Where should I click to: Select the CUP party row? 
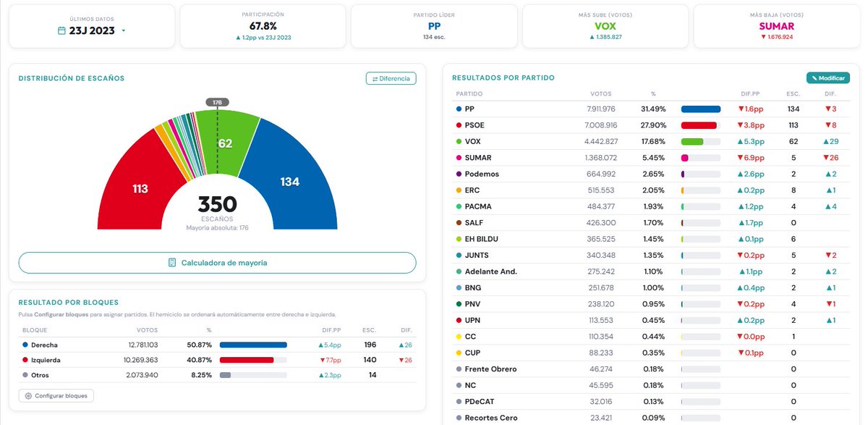click(x=651, y=353)
